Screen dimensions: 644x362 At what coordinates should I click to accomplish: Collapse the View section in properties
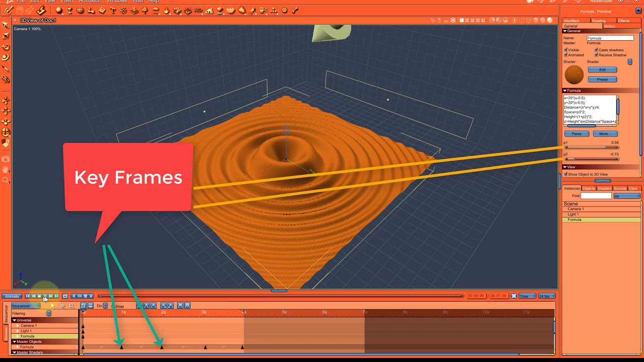[565, 167]
